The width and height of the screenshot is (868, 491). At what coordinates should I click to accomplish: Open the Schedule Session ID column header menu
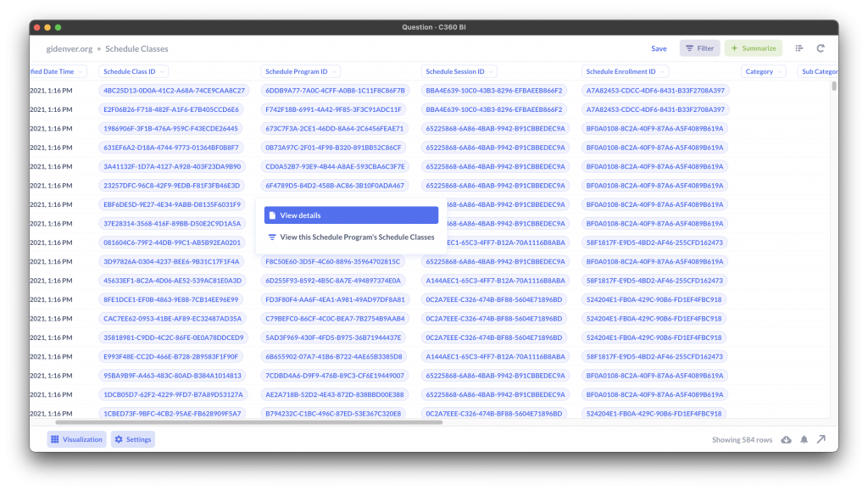tap(459, 71)
